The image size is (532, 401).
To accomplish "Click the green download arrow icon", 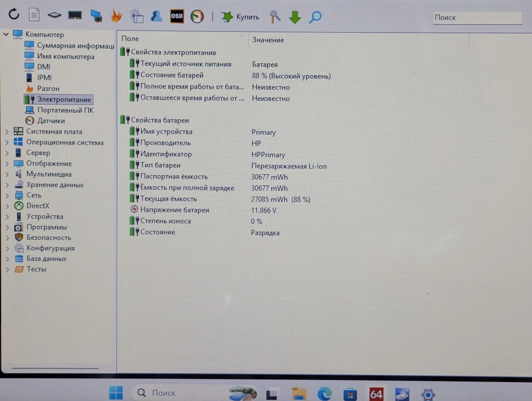I will (x=295, y=17).
